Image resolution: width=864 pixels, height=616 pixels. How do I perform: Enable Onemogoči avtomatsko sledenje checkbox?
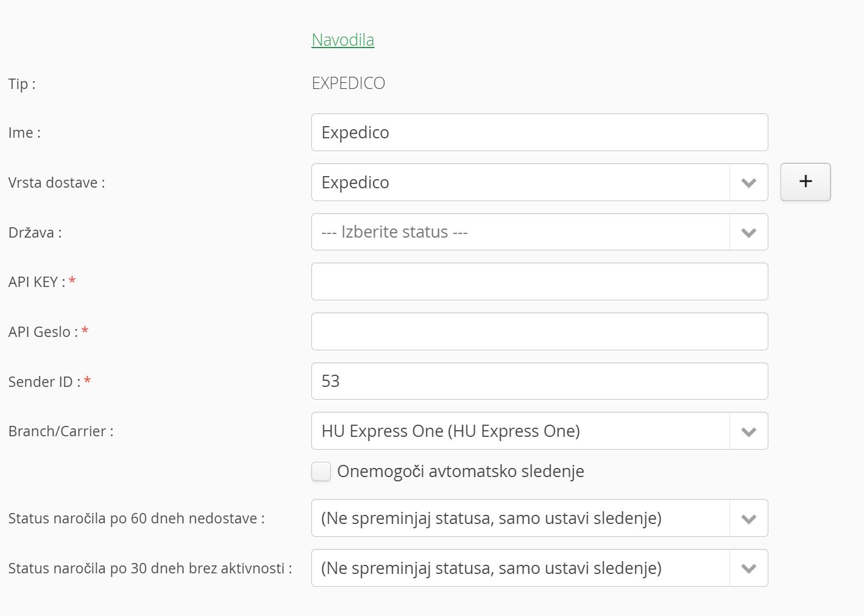pos(321,472)
